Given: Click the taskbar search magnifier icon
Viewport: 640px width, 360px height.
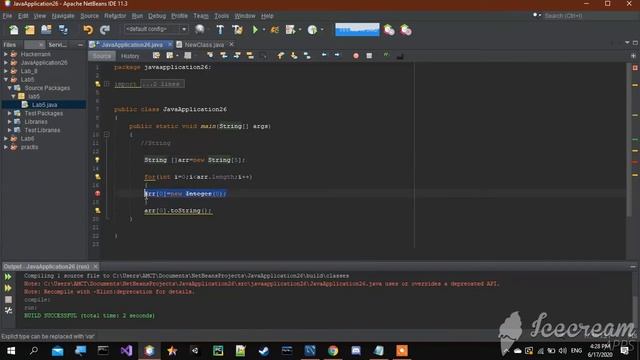Looking at the screenshot, I should pos(34,351).
